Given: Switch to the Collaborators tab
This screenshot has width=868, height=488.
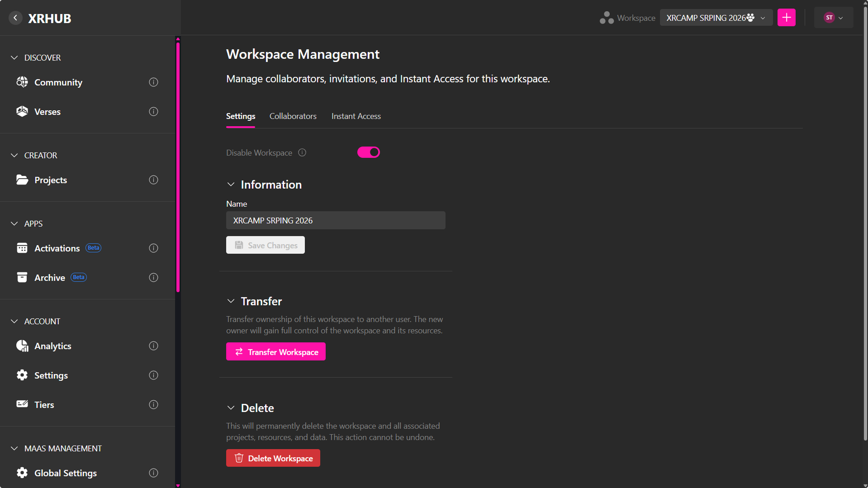Looking at the screenshot, I should click(293, 116).
